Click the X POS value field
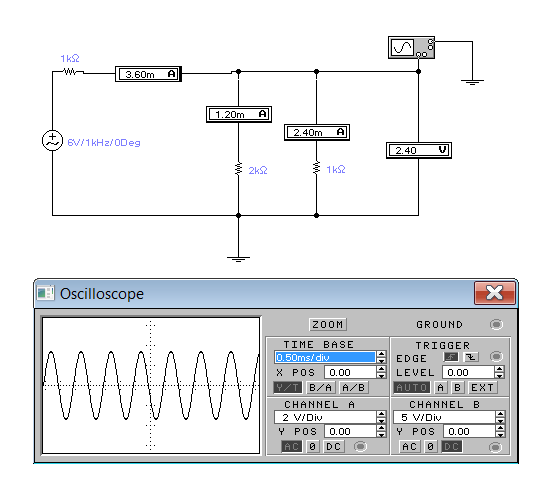The image size is (538, 489). coord(350,372)
